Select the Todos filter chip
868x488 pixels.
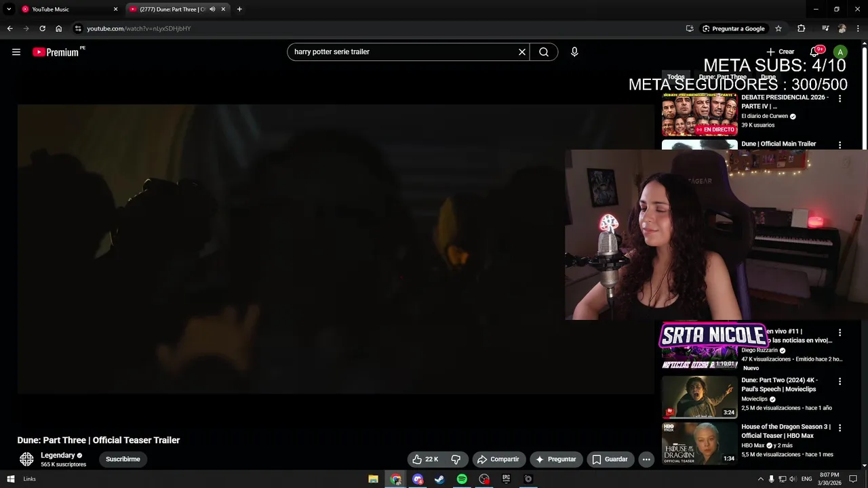675,77
